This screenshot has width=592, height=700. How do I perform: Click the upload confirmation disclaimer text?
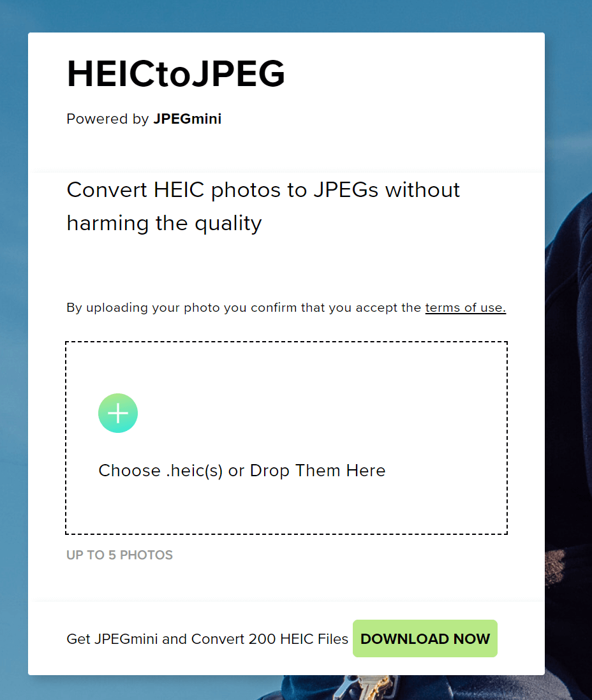tap(286, 307)
